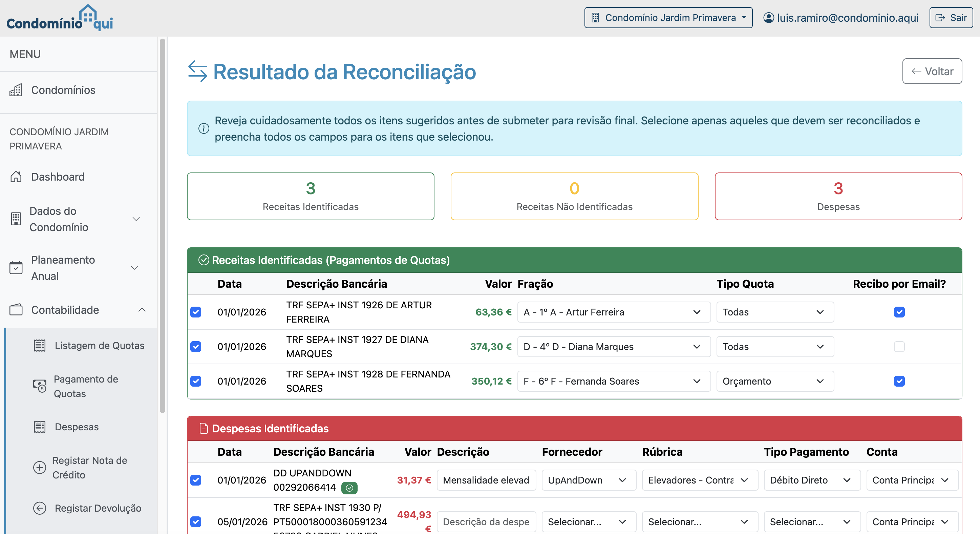Image resolution: width=980 pixels, height=534 pixels.
Task: Open Selecionar Fornecedor dropdown in second expense
Action: tap(589, 522)
